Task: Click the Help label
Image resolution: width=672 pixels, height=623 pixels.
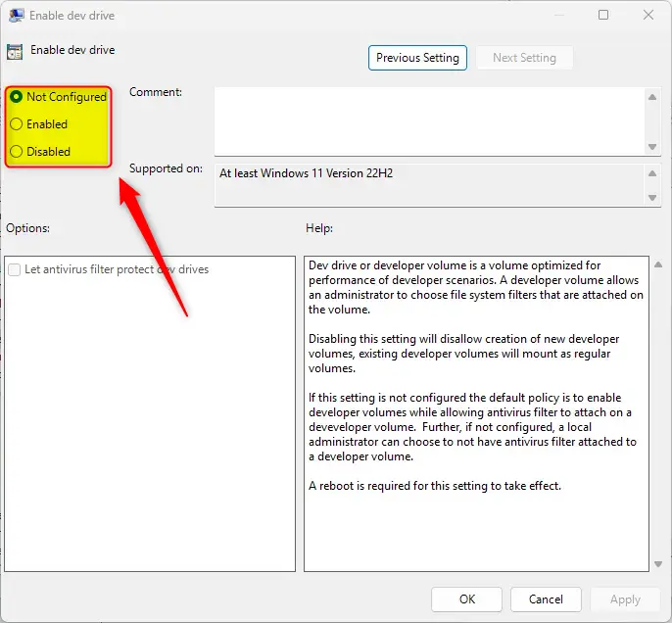Action: click(x=319, y=228)
